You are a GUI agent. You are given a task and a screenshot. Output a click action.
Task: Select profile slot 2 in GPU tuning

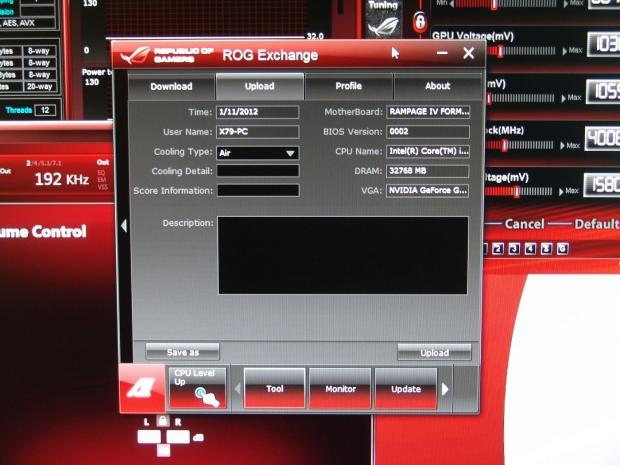click(498, 249)
